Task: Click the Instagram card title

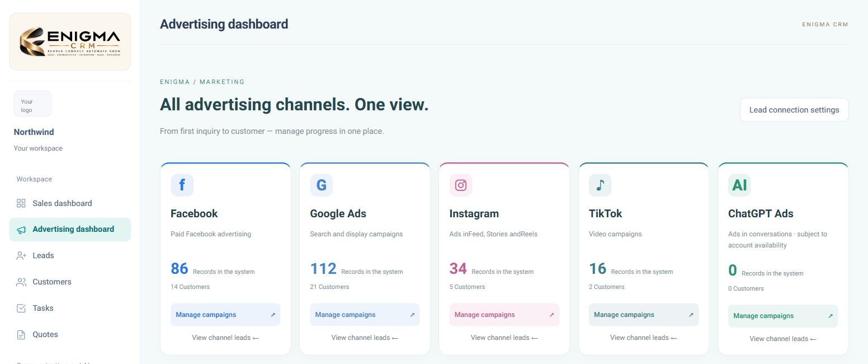Action: [474, 213]
